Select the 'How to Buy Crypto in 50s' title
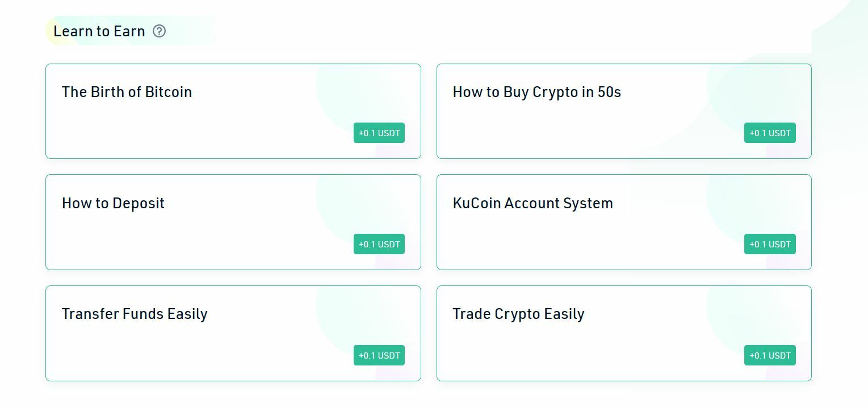 [536, 92]
